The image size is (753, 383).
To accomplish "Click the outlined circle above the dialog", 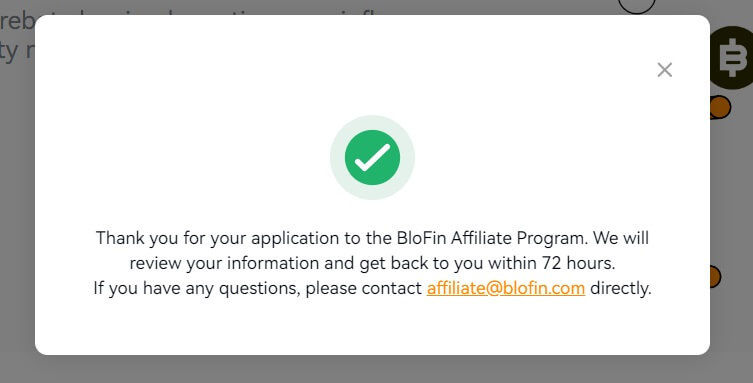I will coord(636,5).
